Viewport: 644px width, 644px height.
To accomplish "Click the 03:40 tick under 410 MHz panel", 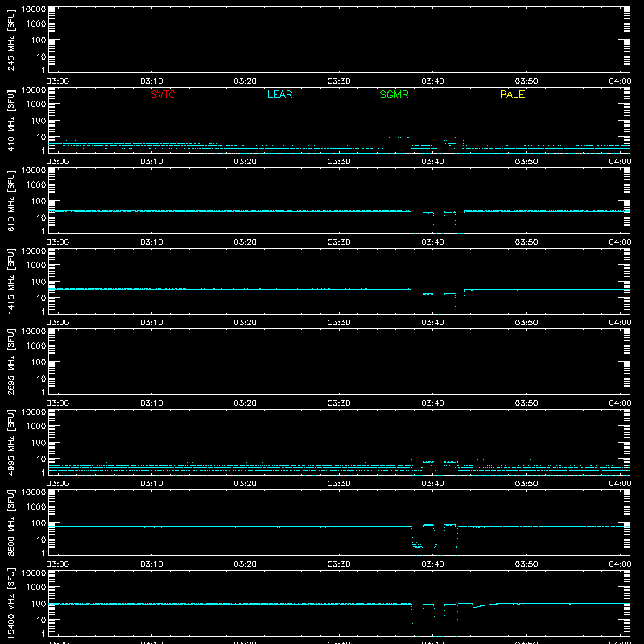I will coord(432,162).
